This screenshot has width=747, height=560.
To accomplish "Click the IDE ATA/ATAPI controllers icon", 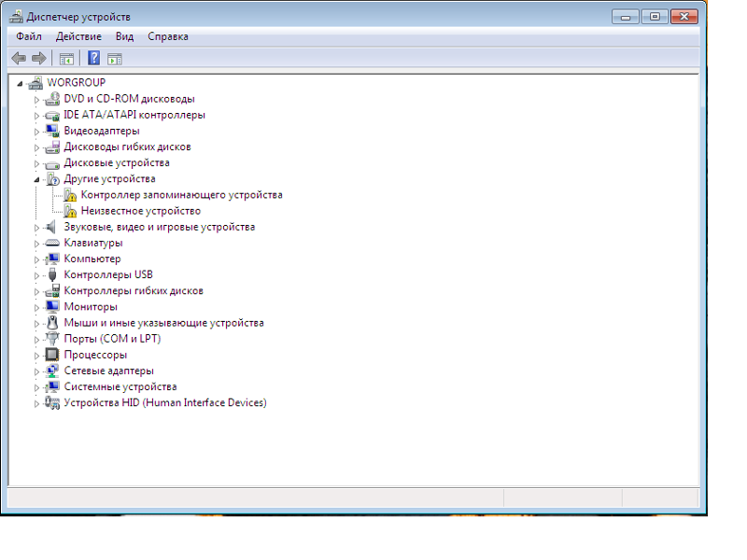I will tap(52, 115).
